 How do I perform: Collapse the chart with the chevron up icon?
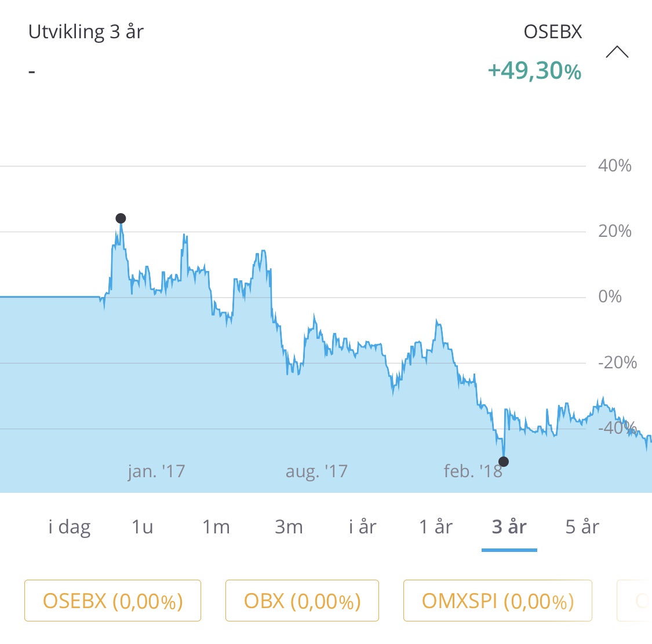617,52
